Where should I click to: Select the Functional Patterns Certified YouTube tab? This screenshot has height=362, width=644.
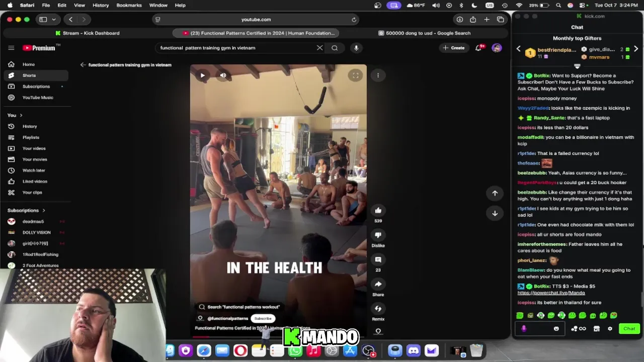coord(256,33)
